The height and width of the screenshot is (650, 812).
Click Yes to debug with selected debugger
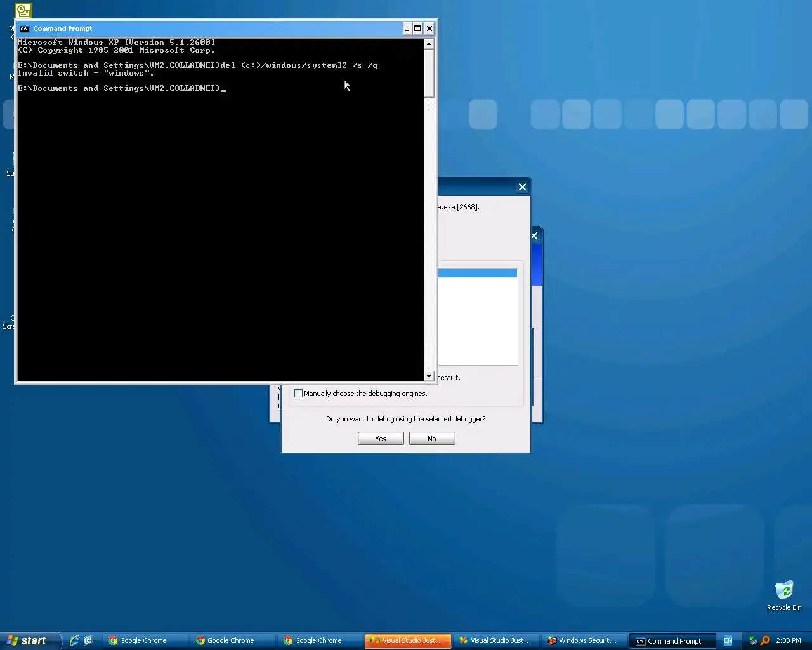[381, 439]
